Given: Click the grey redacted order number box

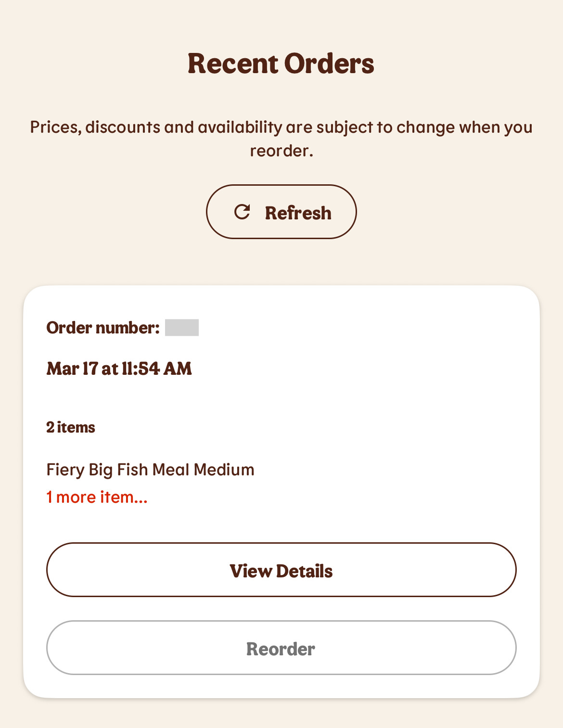Looking at the screenshot, I should click(x=182, y=328).
